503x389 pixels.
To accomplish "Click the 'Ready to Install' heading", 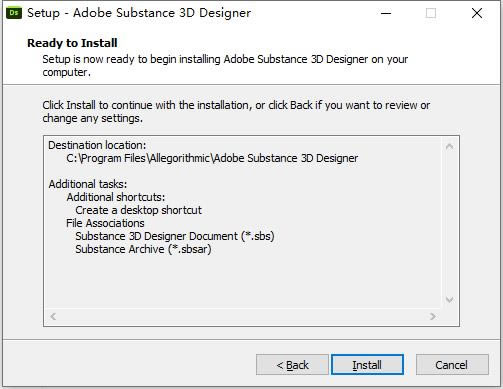I will (72, 43).
